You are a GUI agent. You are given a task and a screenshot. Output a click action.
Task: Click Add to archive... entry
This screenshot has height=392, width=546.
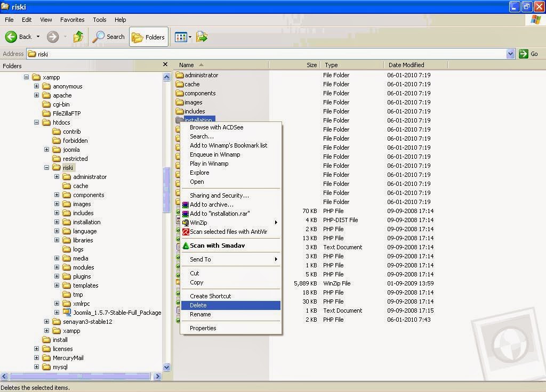tap(231, 205)
